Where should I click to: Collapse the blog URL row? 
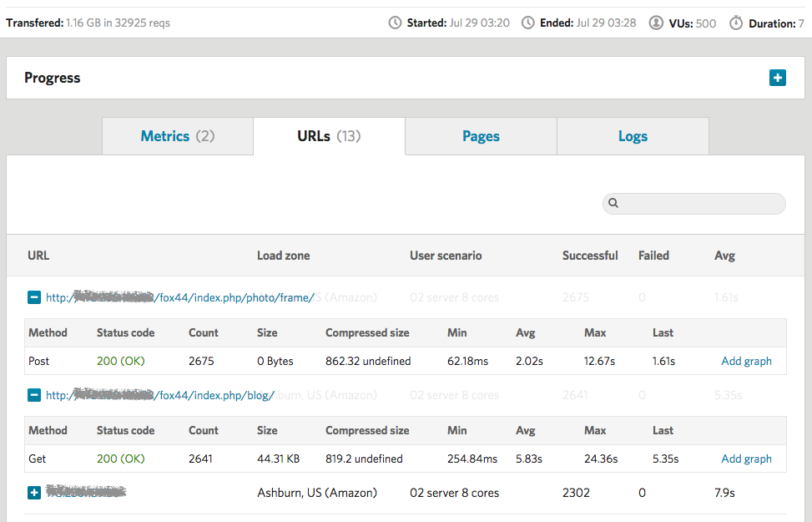[34, 395]
